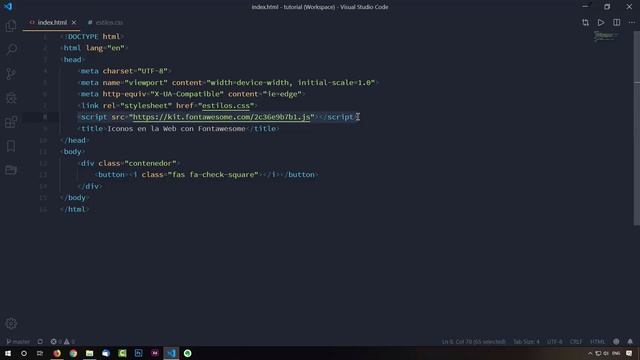Change the HTML language mode

coord(598,342)
